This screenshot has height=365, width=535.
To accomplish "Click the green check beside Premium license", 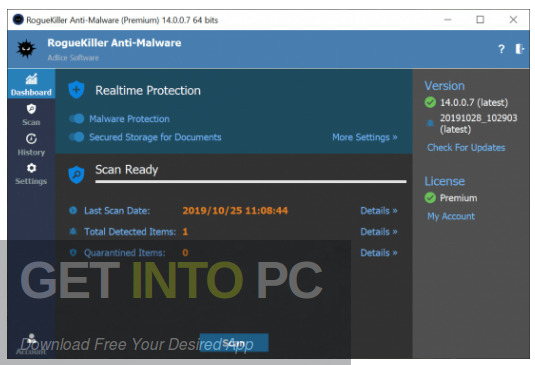I will coord(430,198).
